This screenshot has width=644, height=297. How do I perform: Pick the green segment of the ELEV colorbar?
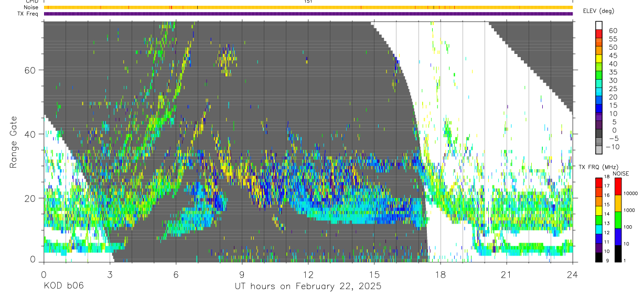pyautogui.click(x=599, y=75)
